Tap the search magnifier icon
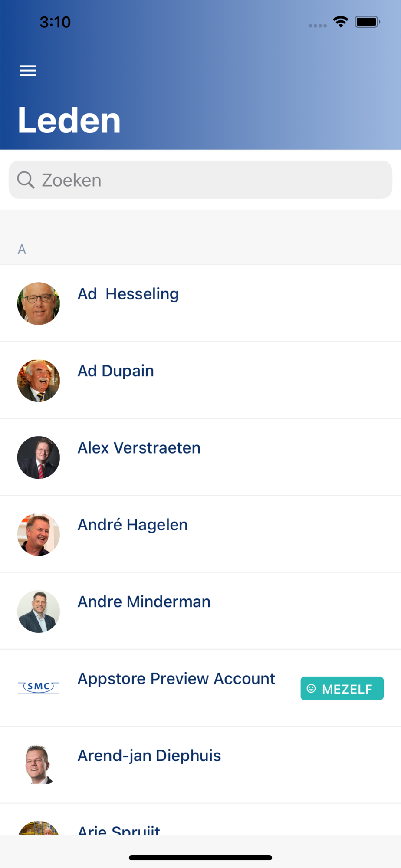 click(x=26, y=180)
